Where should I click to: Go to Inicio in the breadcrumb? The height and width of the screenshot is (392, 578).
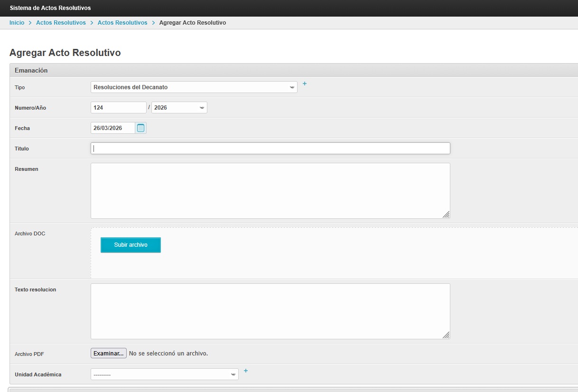tap(17, 23)
